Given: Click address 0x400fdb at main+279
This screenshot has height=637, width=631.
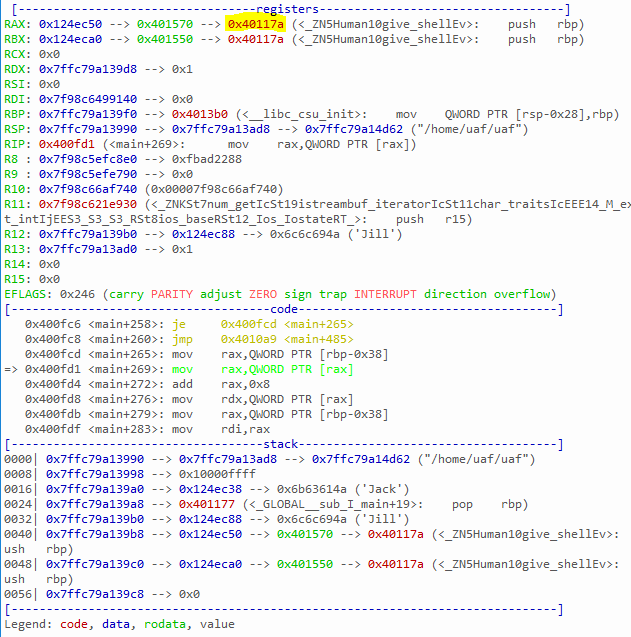Looking at the screenshot, I should pyautogui.click(x=53, y=415).
